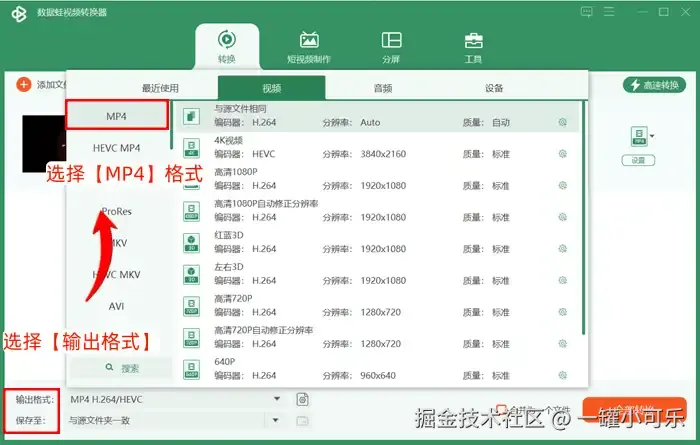
Task: Click the app logo icon
Action: [x=19, y=14]
